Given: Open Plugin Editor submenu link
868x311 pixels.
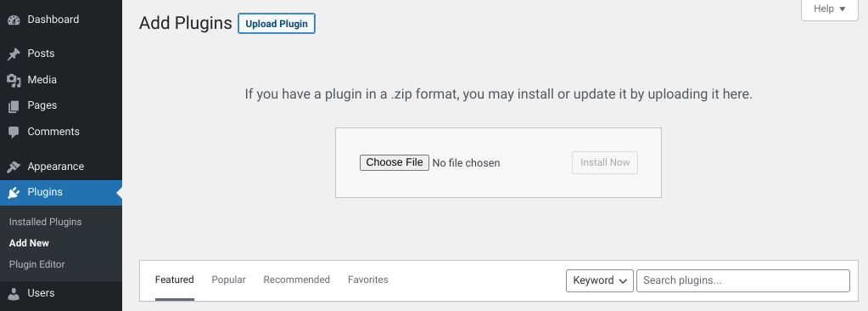Looking at the screenshot, I should pyautogui.click(x=37, y=264).
